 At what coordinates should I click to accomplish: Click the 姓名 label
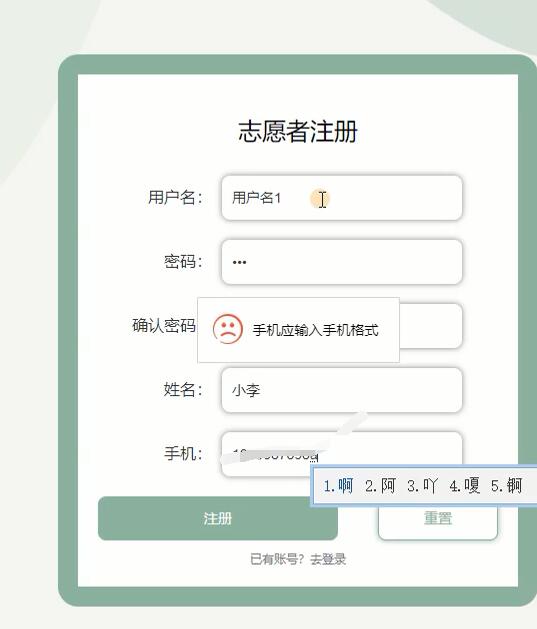(x=184, y=390)
